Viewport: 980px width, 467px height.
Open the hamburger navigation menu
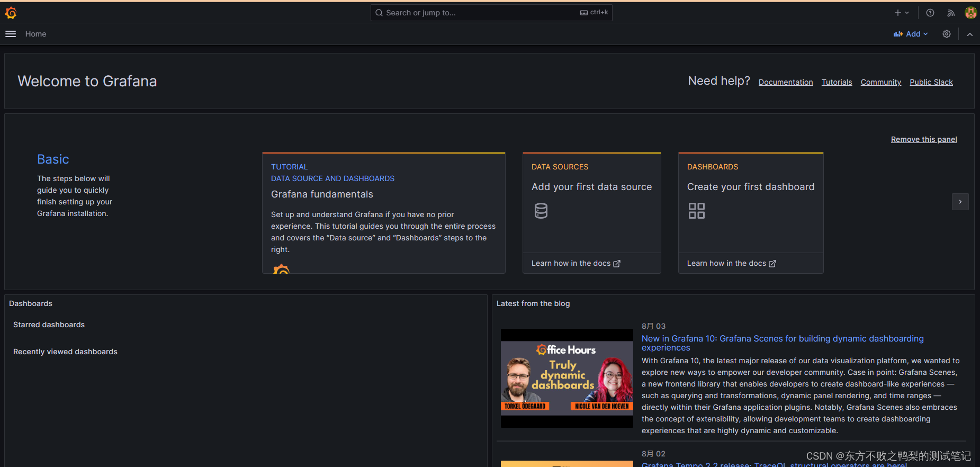tap(11, 34)
